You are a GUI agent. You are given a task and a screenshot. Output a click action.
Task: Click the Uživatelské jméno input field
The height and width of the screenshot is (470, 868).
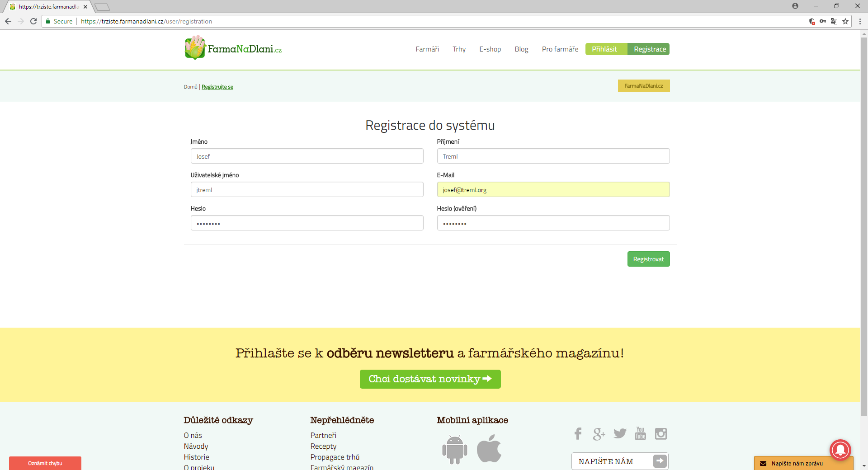[307, 190]
